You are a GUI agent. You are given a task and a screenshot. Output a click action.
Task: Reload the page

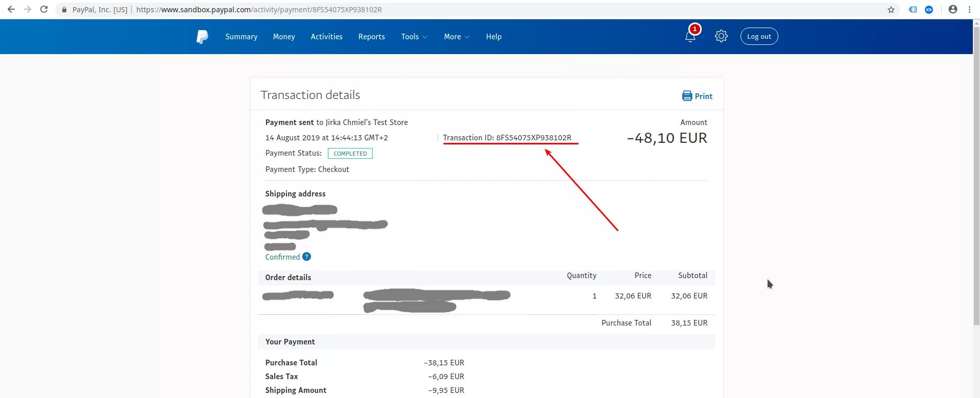(x=44, y=9)
